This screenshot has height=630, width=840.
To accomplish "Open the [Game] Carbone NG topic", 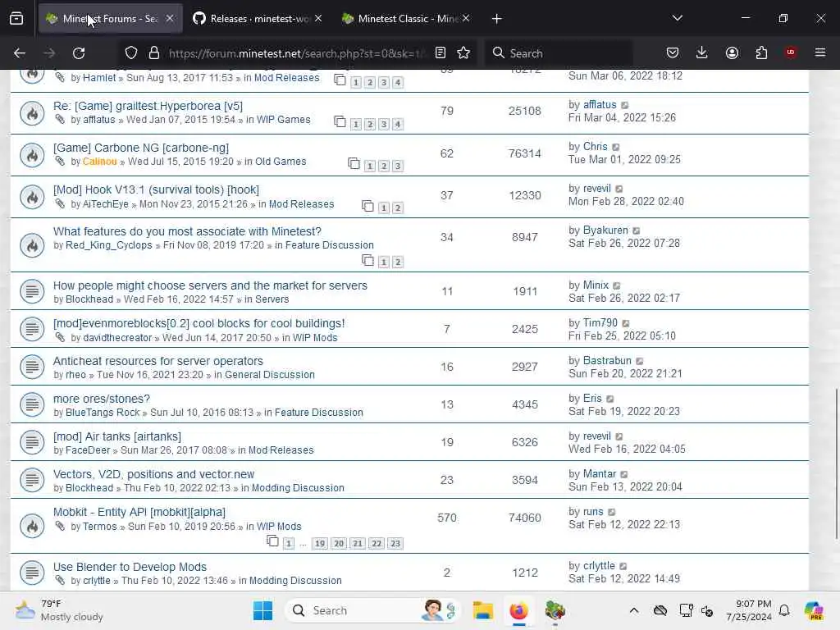I will pyautogui.click(x=141, y=148).
